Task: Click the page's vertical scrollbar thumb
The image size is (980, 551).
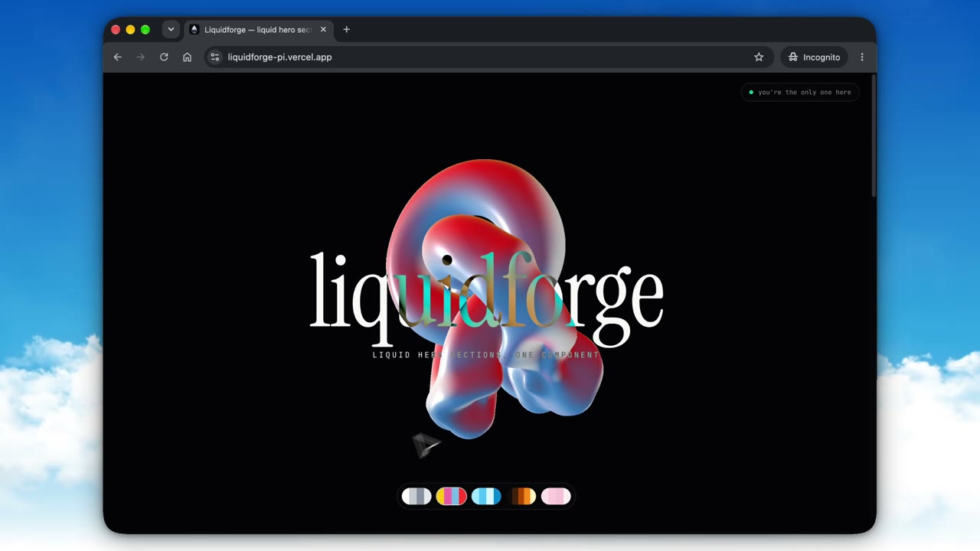Action: (x=873, y=135)
